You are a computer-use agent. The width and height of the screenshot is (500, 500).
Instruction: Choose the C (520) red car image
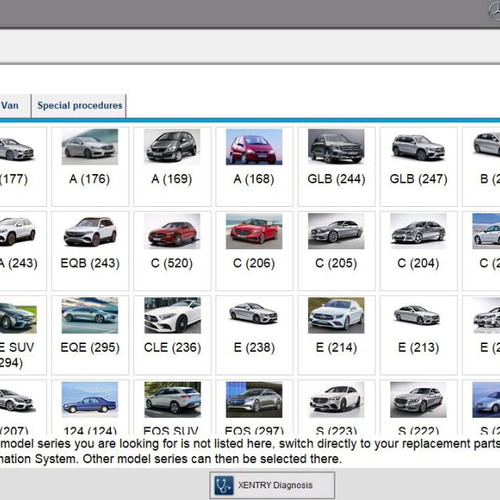tap(172, 231)
